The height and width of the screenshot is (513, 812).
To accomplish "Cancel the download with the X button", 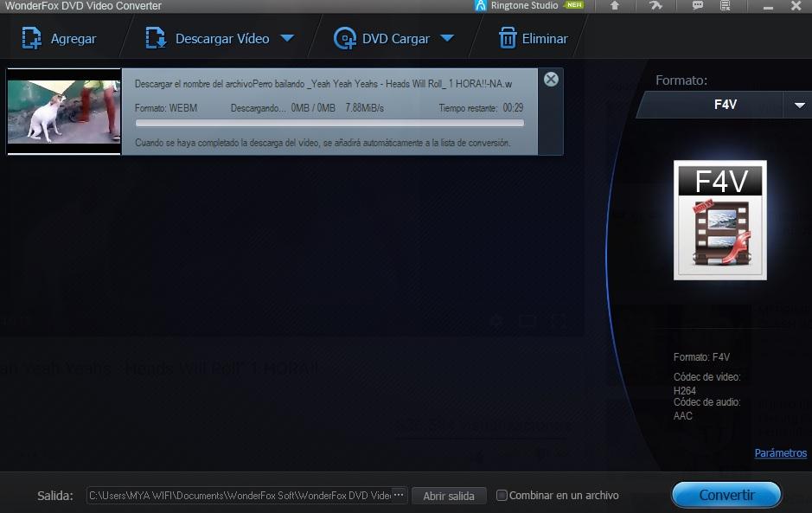I will pos(551,80).
